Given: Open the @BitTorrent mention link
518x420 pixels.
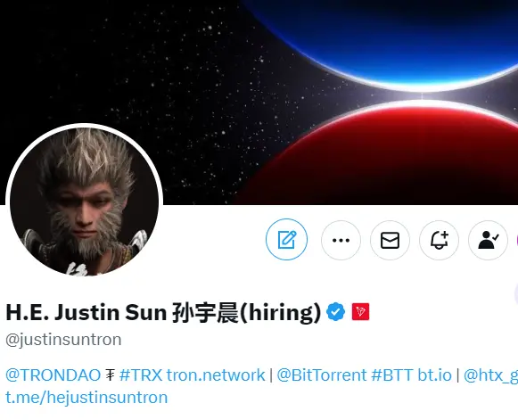Looking at the screenshot, I should (x=322, y=375).
